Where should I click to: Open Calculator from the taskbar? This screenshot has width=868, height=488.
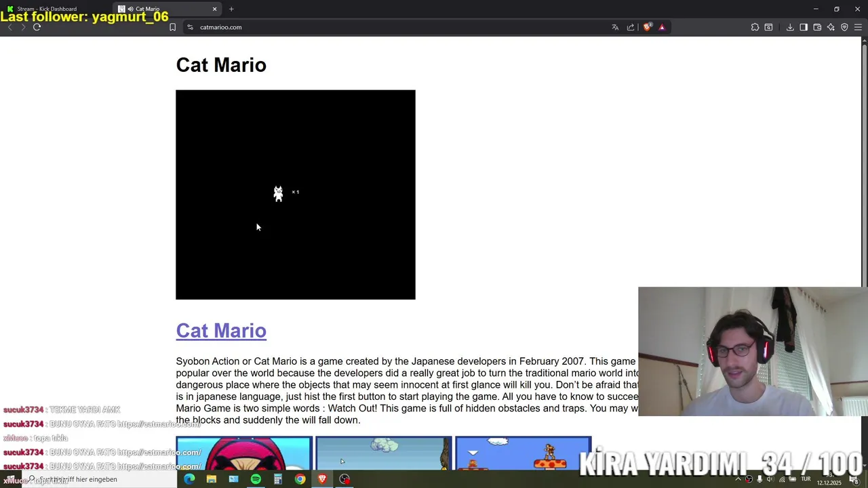[277, 479]
